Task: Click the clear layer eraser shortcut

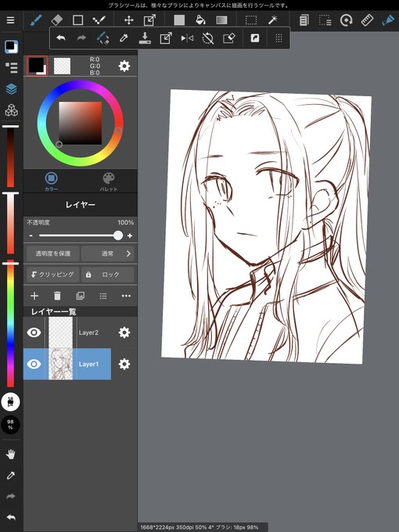Action: point(229,38)
